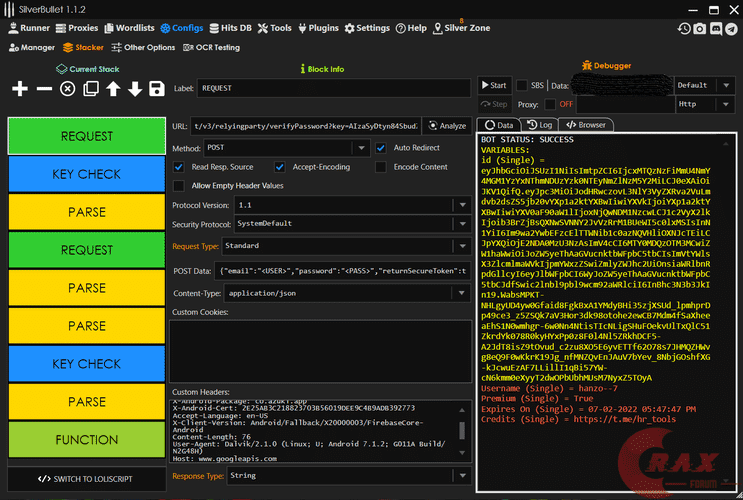Click the clone block icon
743x500 pixels.
coord(90,89)
